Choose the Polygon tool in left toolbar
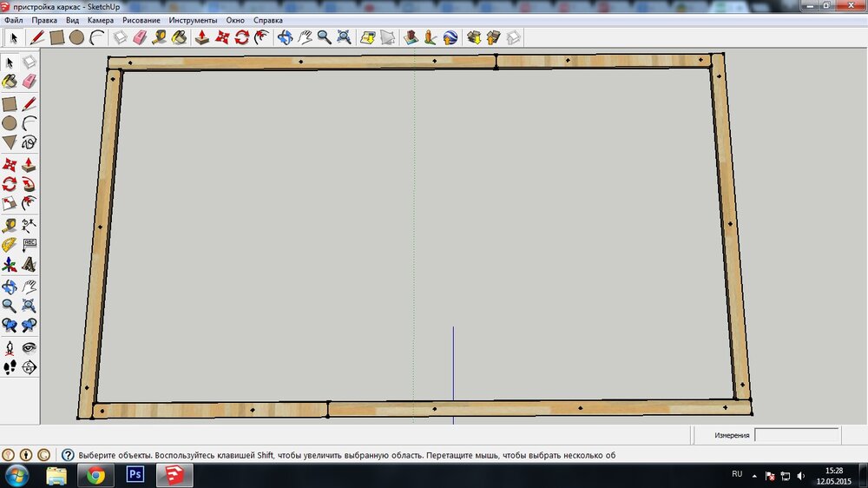The height and width of the screenshot is (488, 868). click(10, 142)
